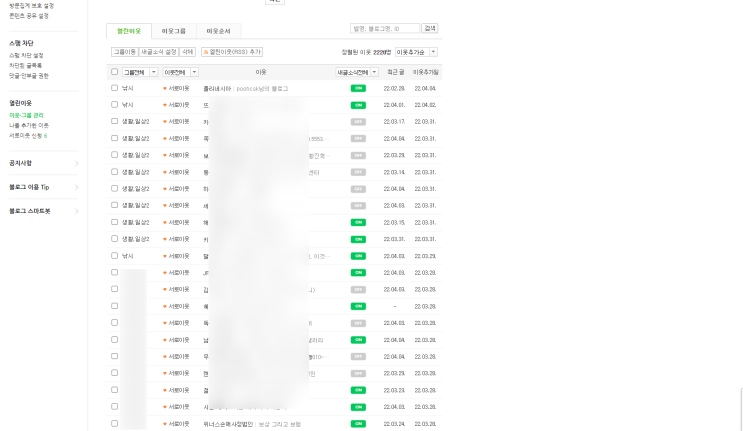Open the 이웃전체 neighbor type dropdown

(181, 72)
